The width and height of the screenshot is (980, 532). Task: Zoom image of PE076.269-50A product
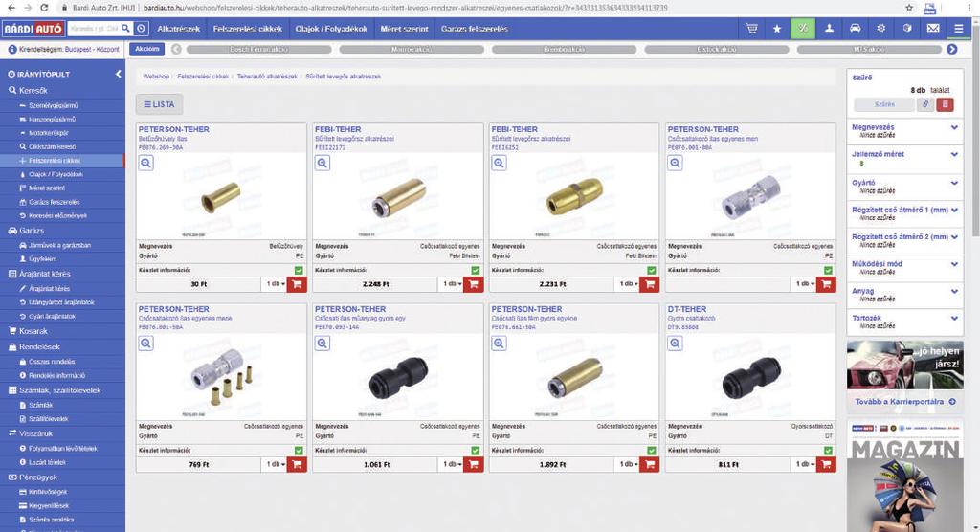pos(146,164)
